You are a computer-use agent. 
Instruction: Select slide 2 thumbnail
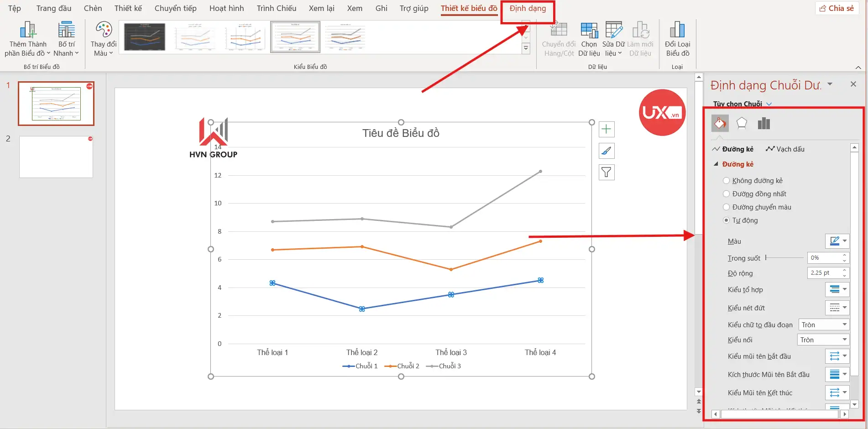coord(56,157)
